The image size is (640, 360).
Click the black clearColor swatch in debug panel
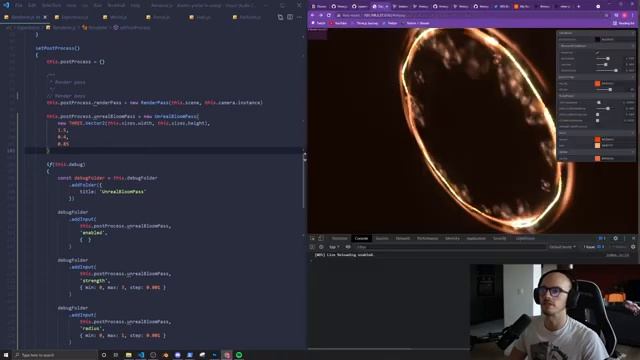(x=598, y=39)
